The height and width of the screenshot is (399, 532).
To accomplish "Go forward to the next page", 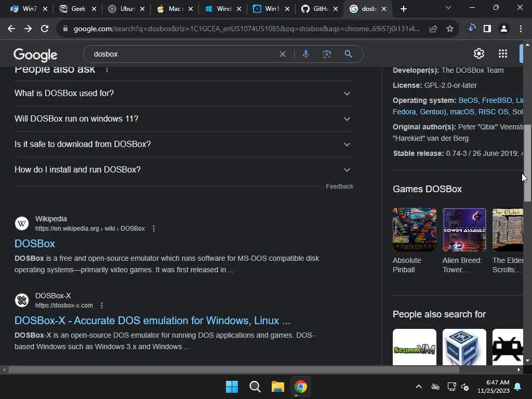I will point(28,29).
